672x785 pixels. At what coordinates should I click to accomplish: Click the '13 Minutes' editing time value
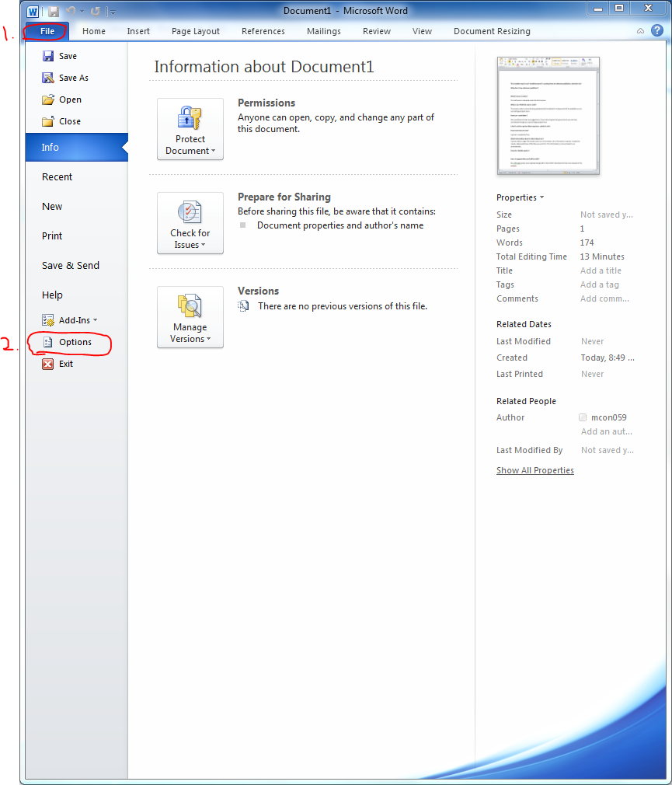pos(602,256)
